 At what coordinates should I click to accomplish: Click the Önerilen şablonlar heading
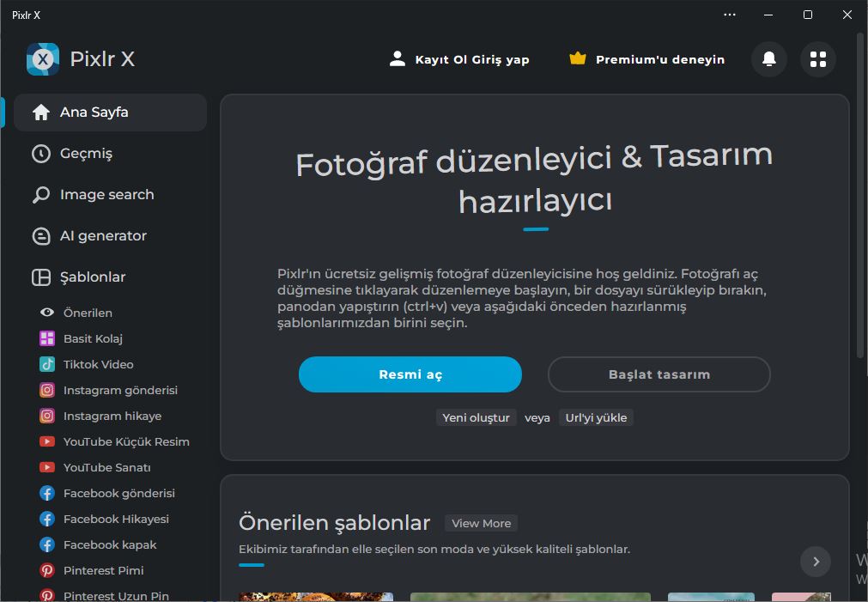[x=334, y=523]
